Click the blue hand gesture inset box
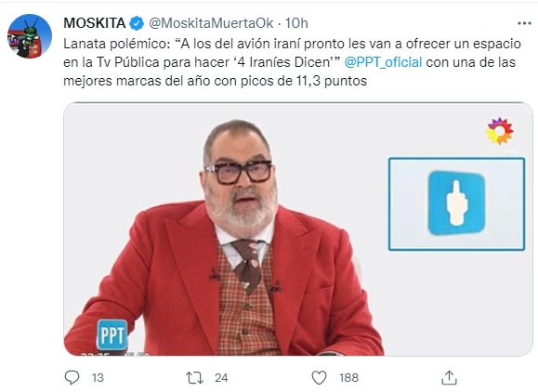This screenshot has height=392, width=538. [456, 204]
